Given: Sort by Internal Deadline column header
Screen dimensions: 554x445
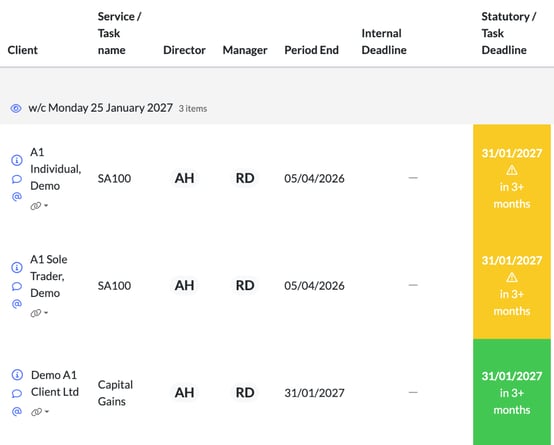Looking at the screenshot, I should pos(384,42).
